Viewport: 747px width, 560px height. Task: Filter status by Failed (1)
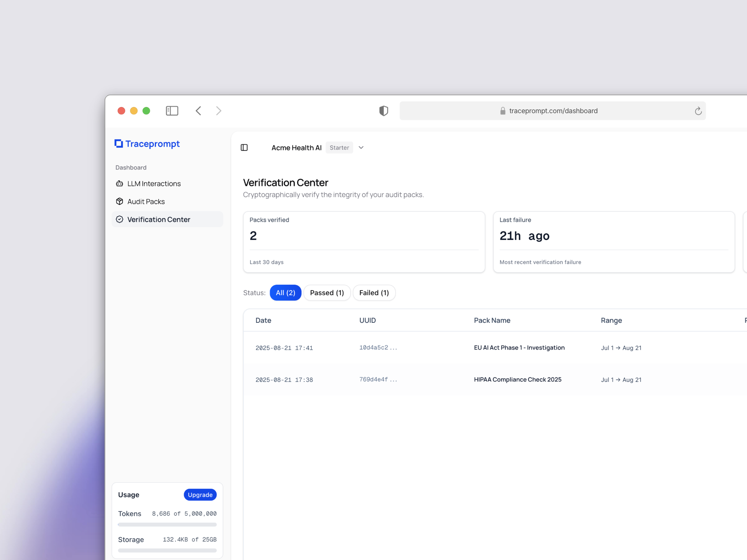(374, 293)
